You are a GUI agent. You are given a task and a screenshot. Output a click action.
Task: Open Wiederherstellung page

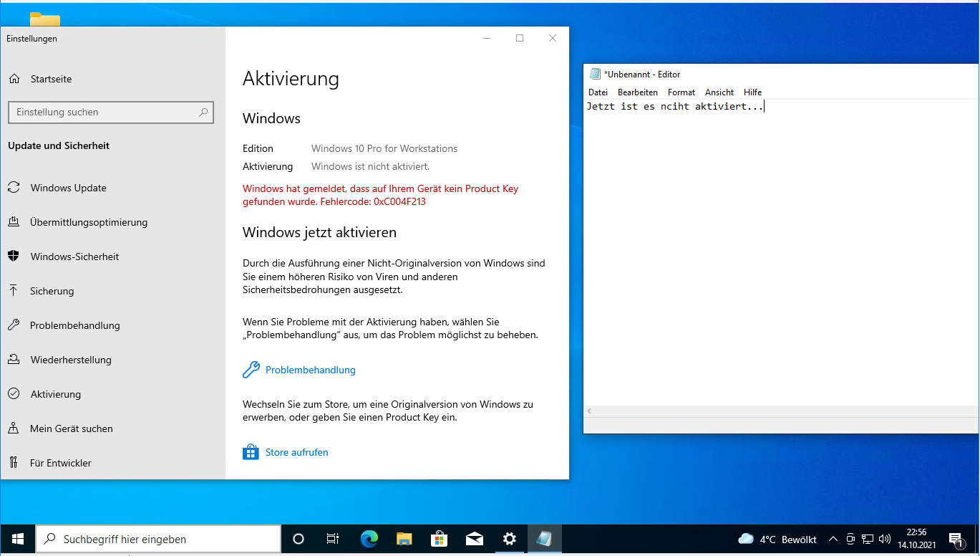click(71, 360)
